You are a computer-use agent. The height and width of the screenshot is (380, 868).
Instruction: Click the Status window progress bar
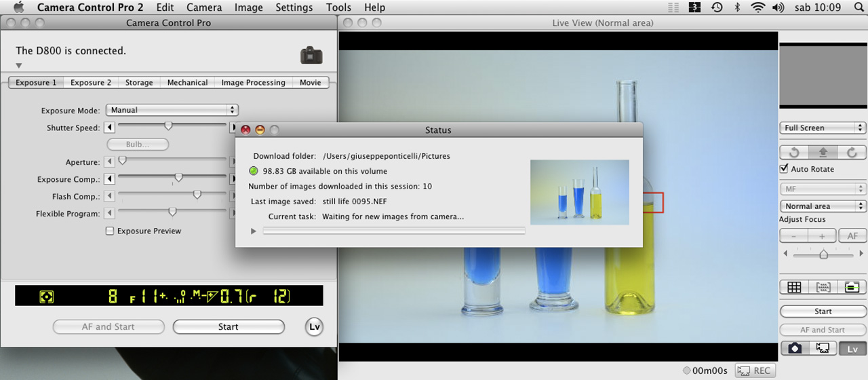tap(394, 231)
